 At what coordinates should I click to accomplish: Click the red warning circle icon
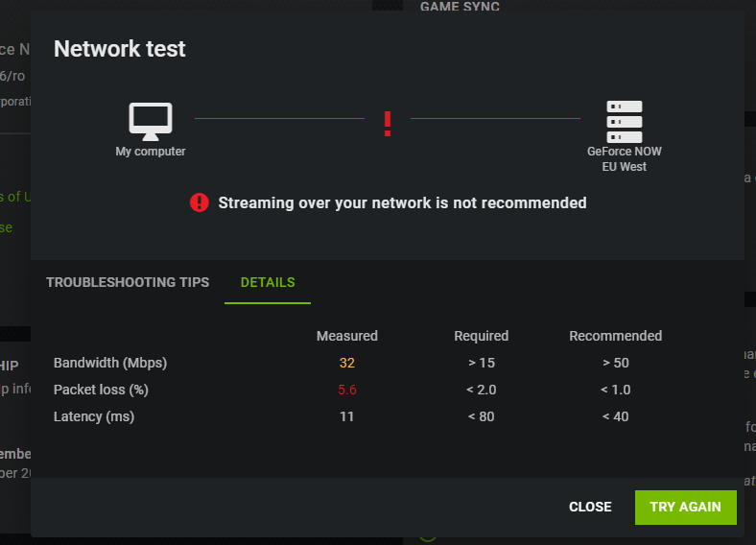[199, 202]
